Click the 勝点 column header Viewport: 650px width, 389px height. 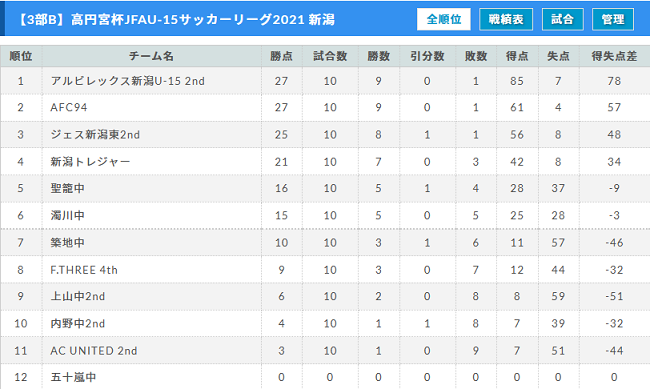click(281, 56)
